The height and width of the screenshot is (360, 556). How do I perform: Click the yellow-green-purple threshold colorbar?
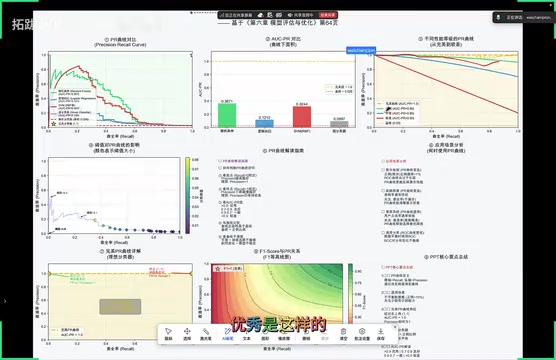pyautogui.click(x=188, y=195)
